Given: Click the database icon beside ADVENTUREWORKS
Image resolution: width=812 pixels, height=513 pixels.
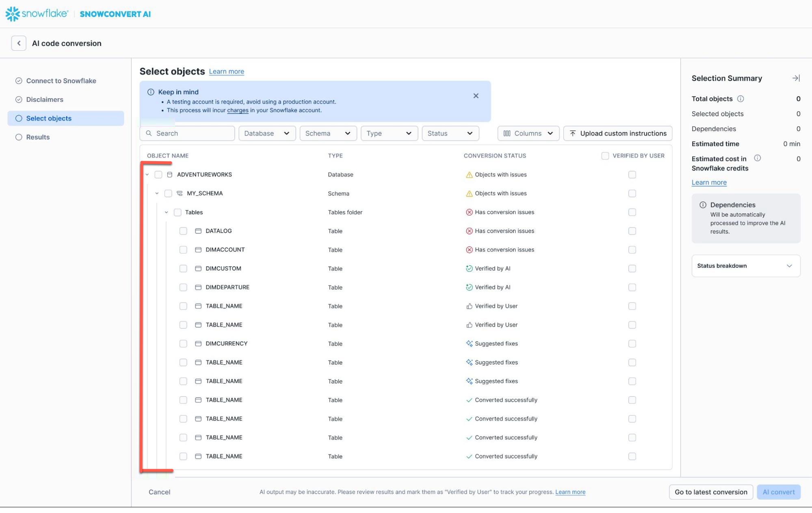Looking at the screenshot, I should (x=170, y=175).
